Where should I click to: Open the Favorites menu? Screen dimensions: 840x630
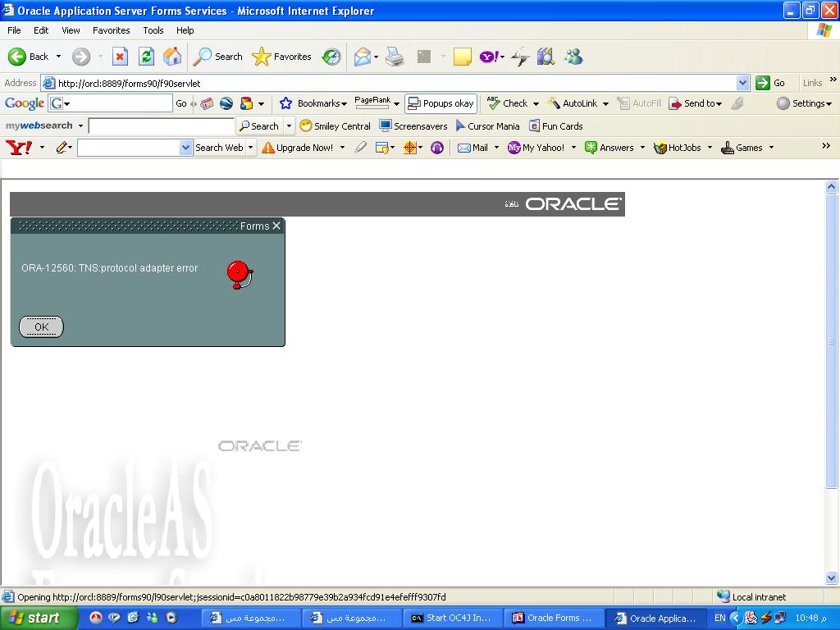click(x=111, y=30)
